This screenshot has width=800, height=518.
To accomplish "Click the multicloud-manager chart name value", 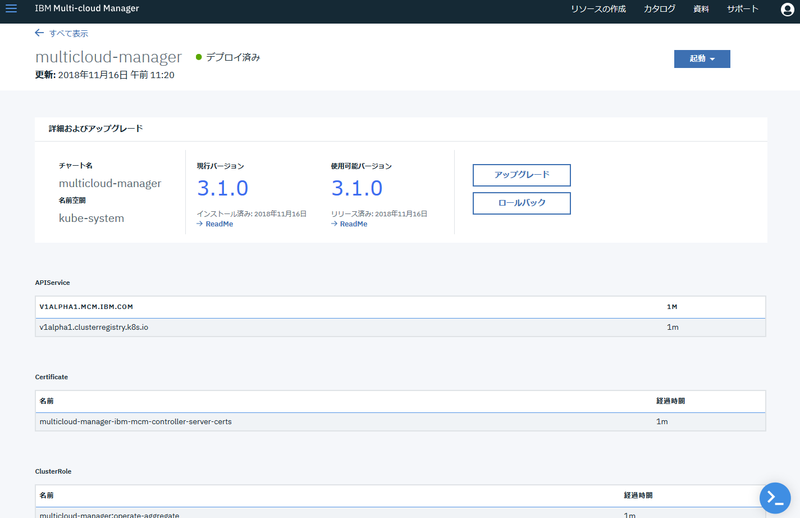I will (x=110, y=183).
